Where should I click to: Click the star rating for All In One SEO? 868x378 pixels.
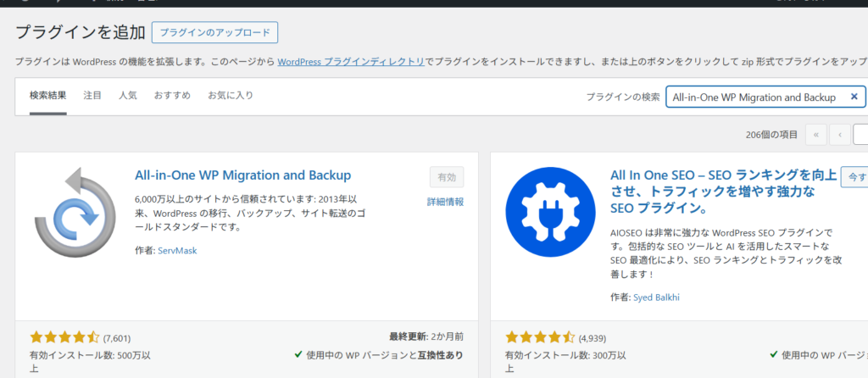[540, 337]
